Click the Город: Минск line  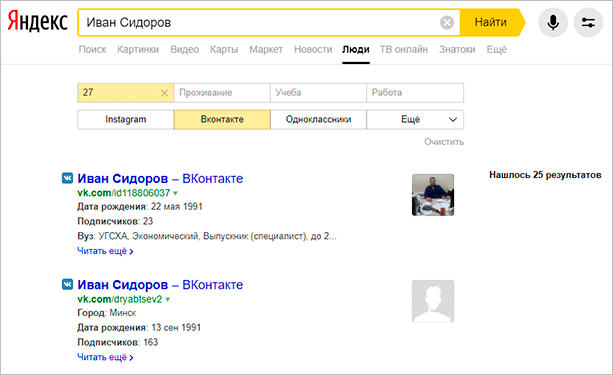[x=107, y=313]
